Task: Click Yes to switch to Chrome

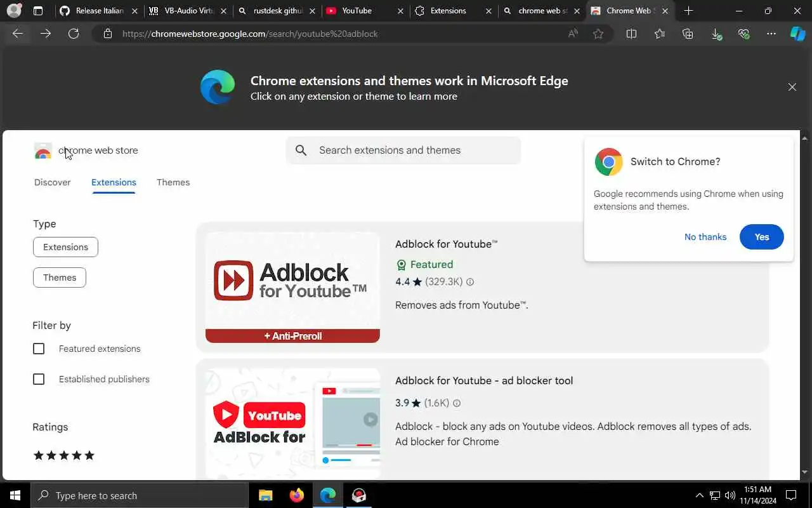Action: pos(762,237)
